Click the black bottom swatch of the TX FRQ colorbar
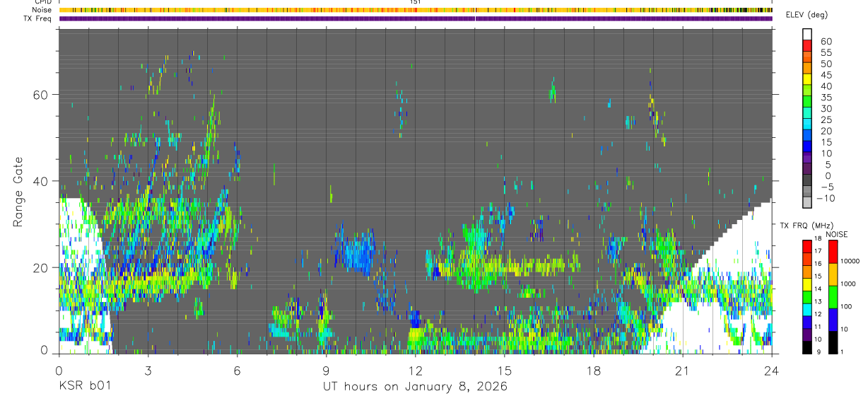Viewport: 868px width, 401px height. (x=807, y=347)
